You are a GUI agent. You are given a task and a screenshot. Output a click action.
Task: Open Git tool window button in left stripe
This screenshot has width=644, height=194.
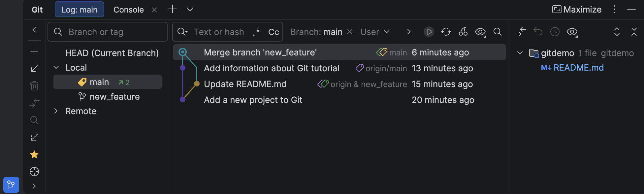(x=11, y=184)
